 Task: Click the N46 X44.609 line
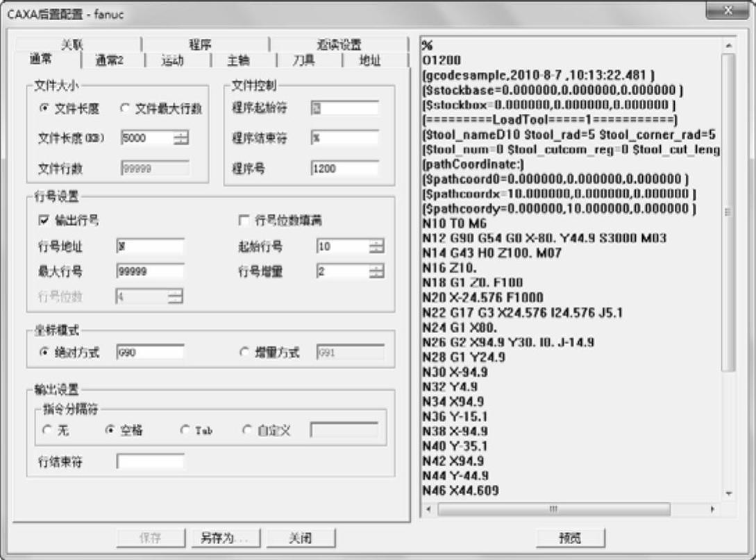coord(460,491)
